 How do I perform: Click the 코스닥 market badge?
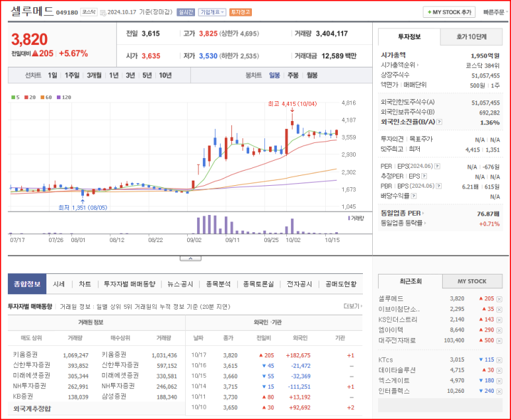point(89,12)
